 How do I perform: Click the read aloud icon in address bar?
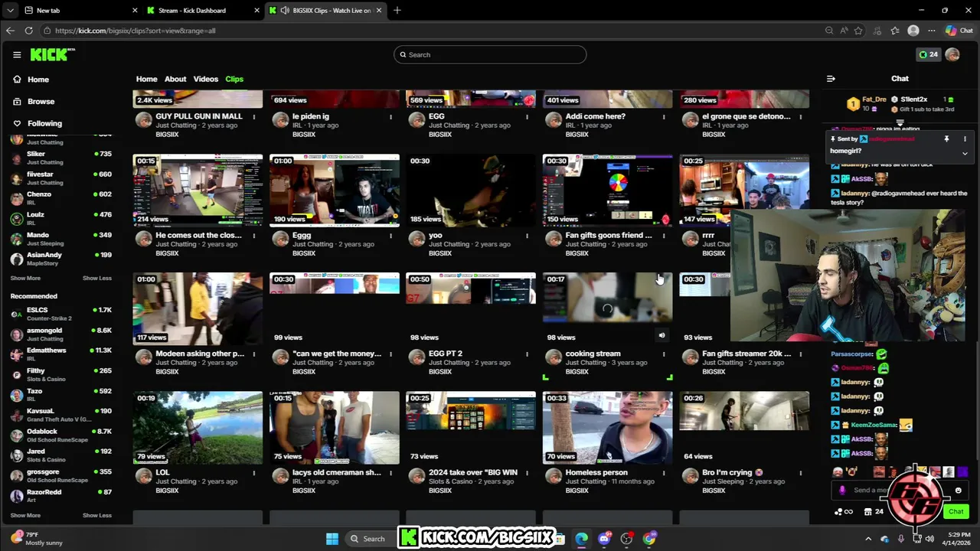tap(844, 31)
